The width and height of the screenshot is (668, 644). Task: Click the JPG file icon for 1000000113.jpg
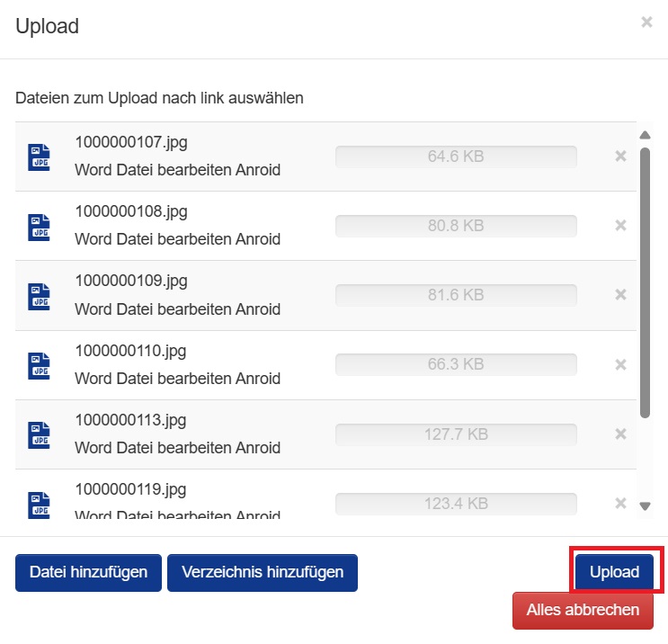39,435
